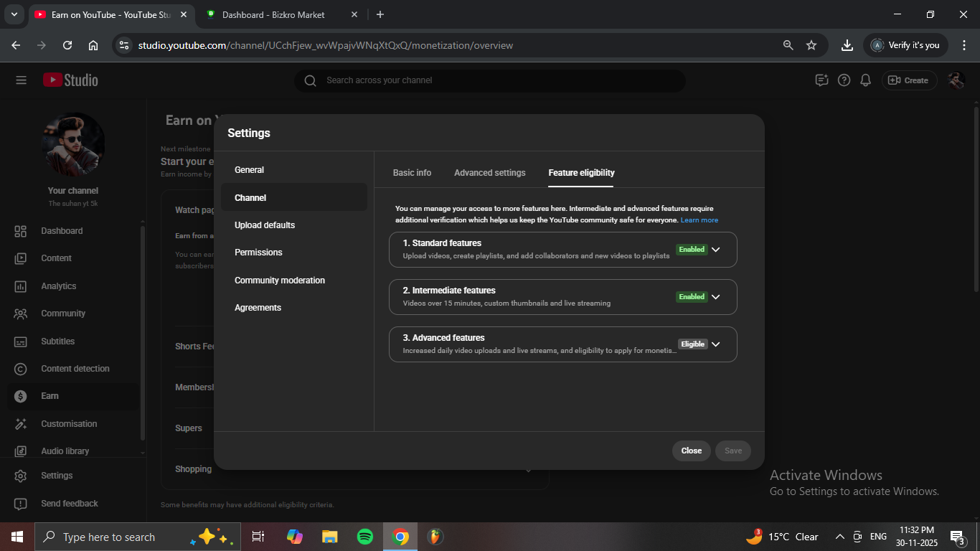980x551 pixels.
Task: Follow the Learn more link
Action: [x=699, y=220]
